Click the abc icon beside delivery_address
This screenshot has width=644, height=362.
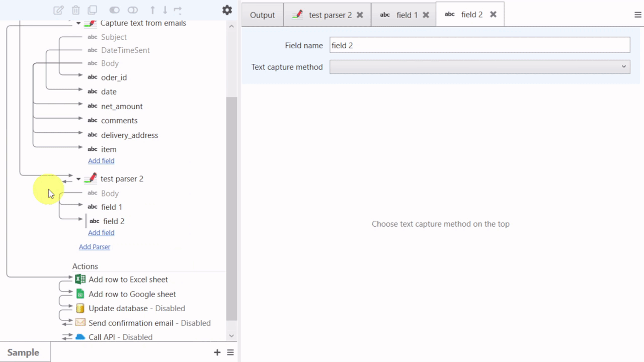(x=93, y=135)
